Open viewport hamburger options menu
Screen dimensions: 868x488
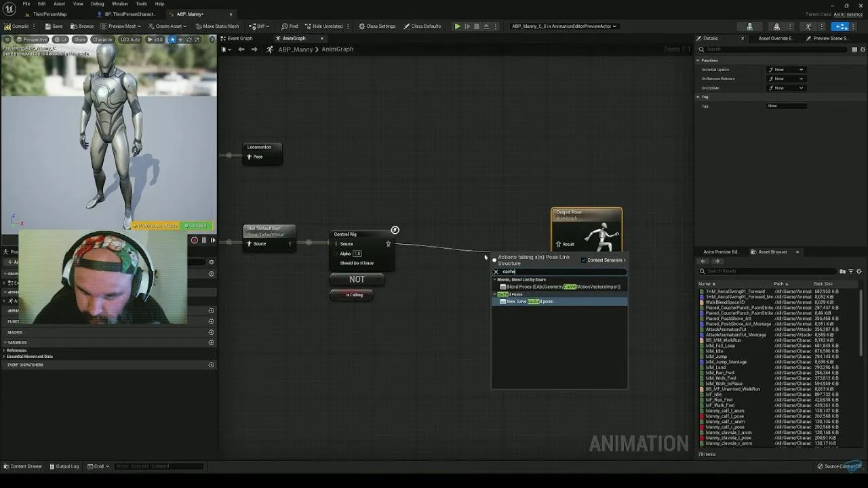point(7,39)
